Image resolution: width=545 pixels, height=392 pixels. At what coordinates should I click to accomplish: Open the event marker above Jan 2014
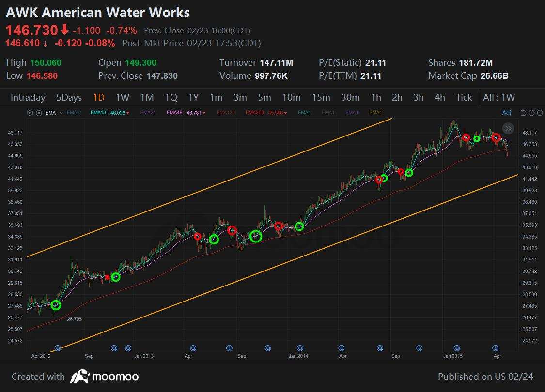click(300, 348)
